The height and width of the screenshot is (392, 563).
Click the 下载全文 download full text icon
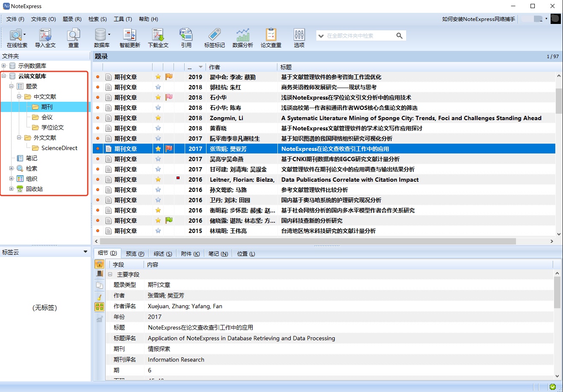tap(158, 38)
